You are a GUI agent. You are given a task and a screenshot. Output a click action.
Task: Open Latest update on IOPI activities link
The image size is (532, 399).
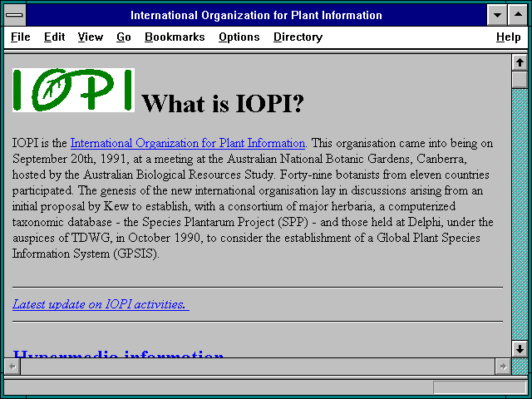pos(101,304)
